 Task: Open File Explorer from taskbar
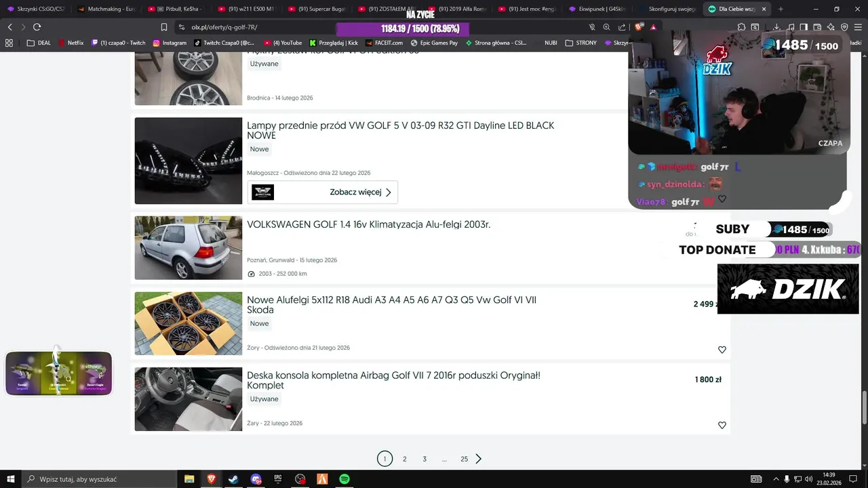pos(189,479)
